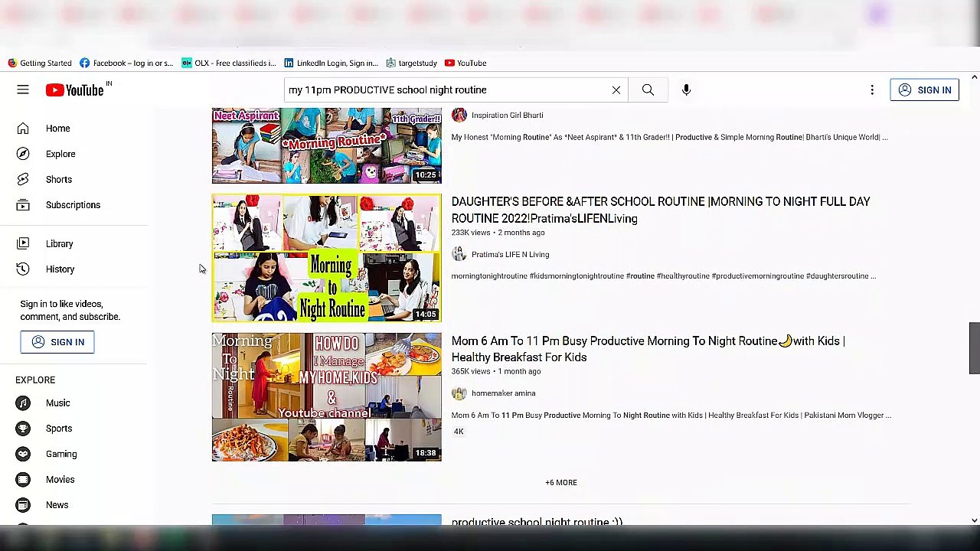Open the YouTube guide hamburger menu
Image resolution: width=980 pixels, height=551 pixels.
[x=23, y=90]
